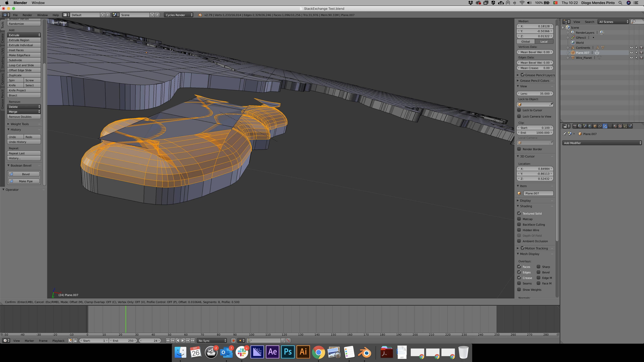This screenshot has height=362, width=644.
Task: Play the animation forward
Action: tap(183, 341)
